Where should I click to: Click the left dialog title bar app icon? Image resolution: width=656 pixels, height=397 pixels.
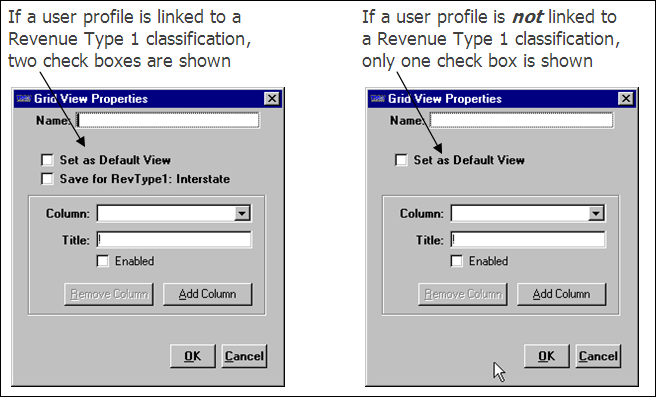click(x=23, y=99)
